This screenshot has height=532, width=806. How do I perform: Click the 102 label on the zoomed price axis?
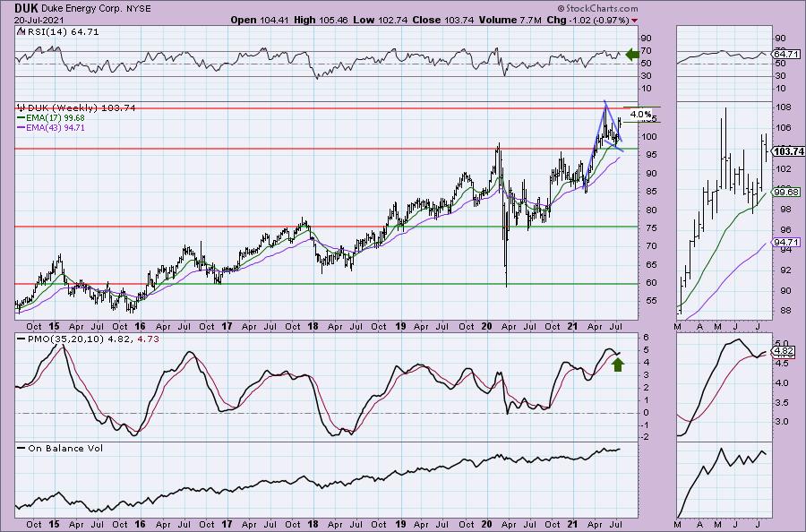pos(783,168)
